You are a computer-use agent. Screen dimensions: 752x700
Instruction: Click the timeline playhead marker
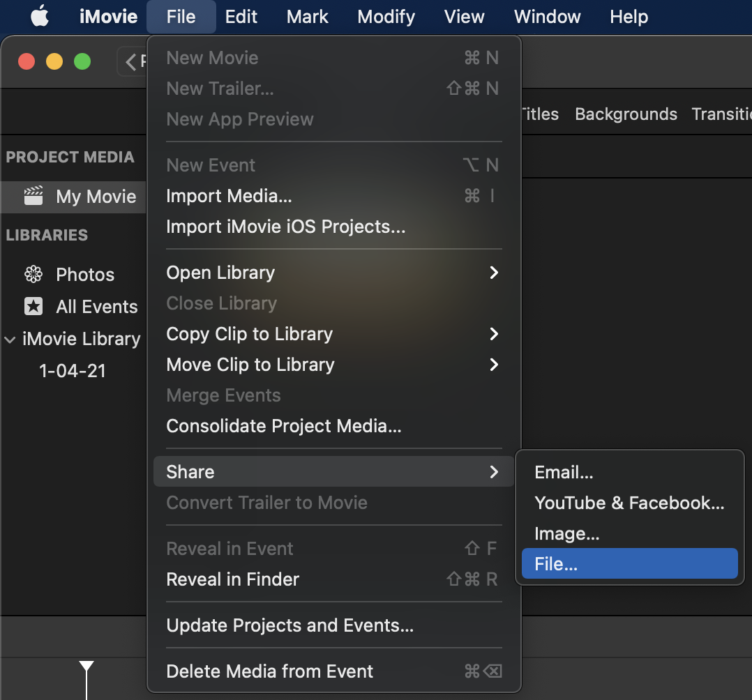coord(87,667)
